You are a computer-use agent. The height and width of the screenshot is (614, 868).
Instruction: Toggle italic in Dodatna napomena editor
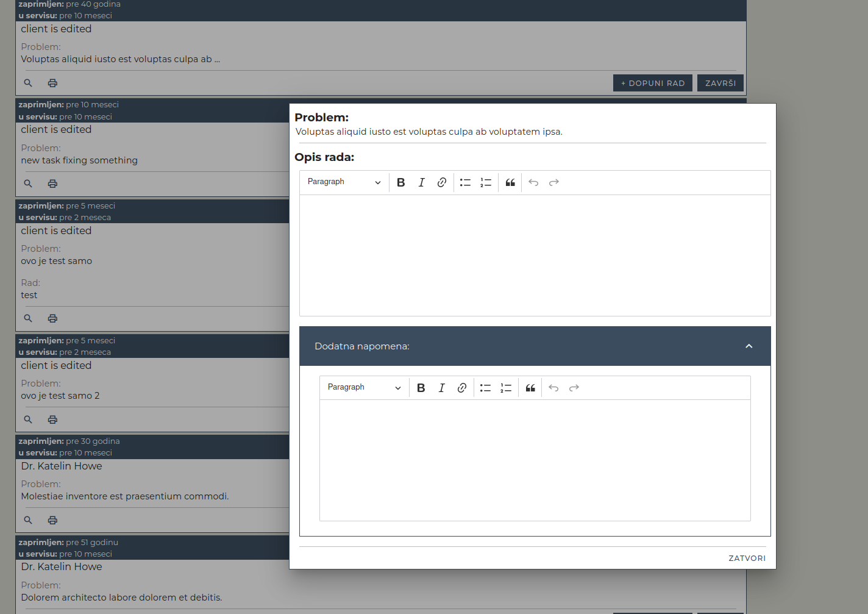coord(441,388)
